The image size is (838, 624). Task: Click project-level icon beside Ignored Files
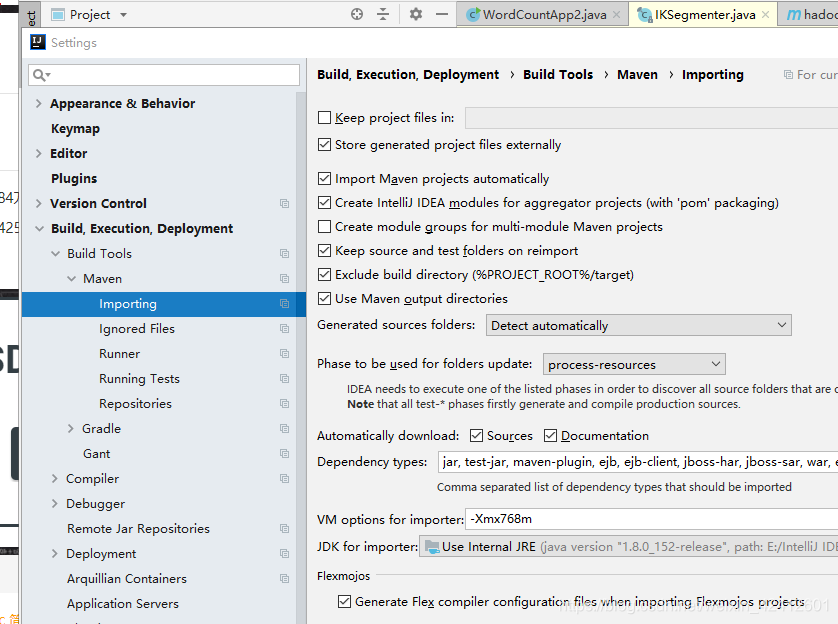[x=284, y=329]
